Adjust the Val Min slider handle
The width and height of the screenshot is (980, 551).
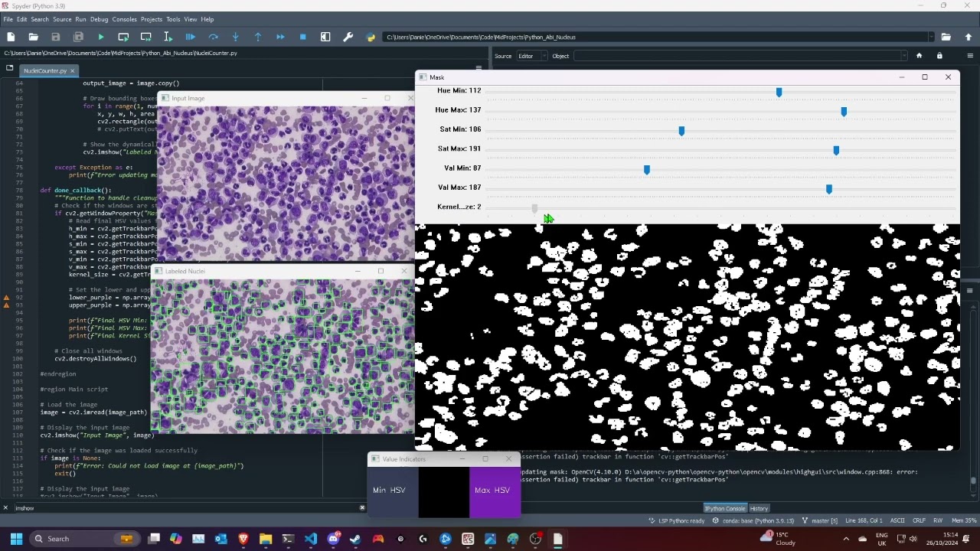tap(647, 169)
